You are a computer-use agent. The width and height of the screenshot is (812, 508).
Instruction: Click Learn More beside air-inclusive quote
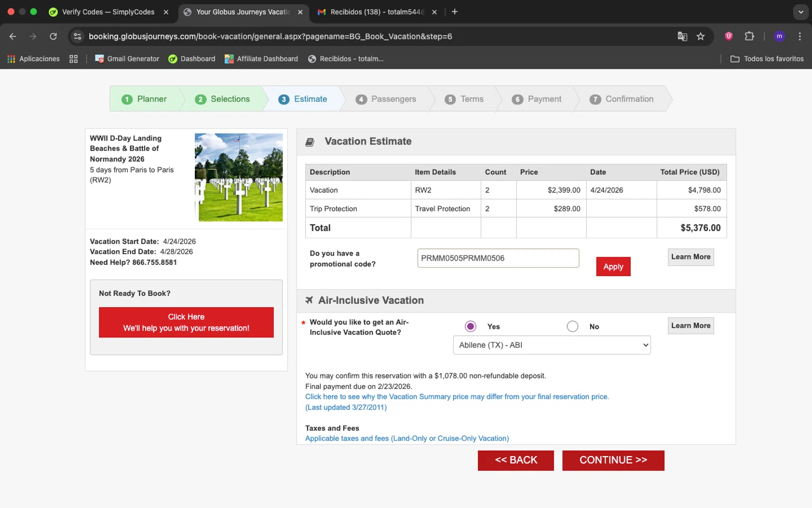[x=691, y=325]
